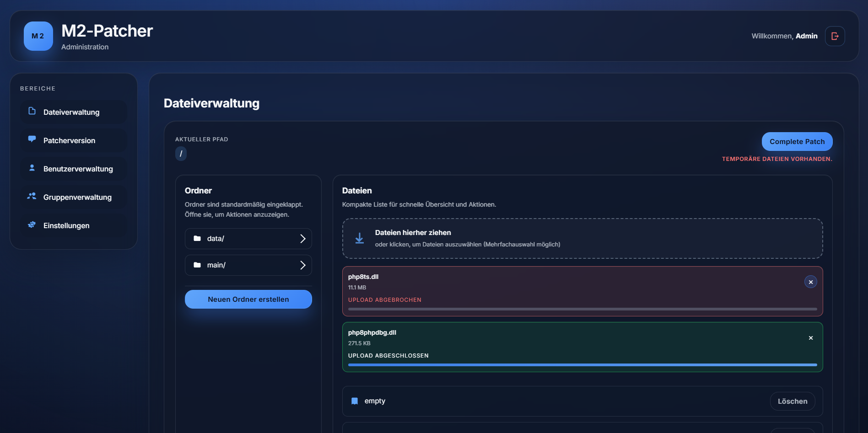The width and height of the screenshot is (868, 433).
Task: Open Einstellungen in the sidebar
Action: [74, 225]
